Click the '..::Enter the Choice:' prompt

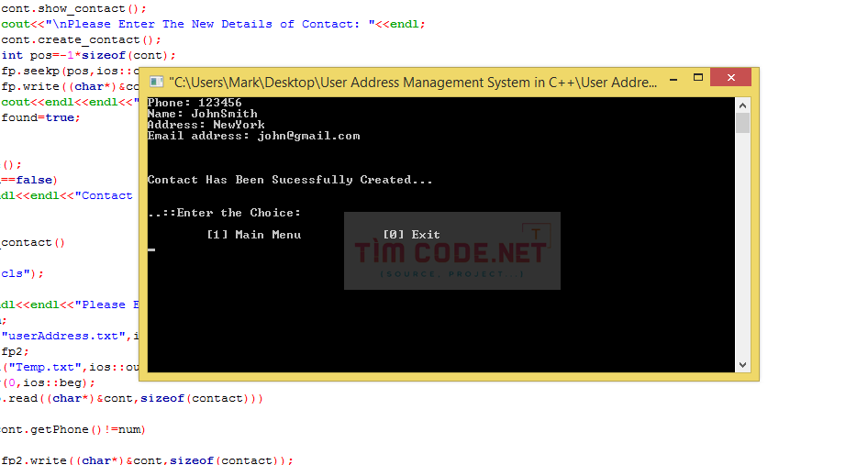tap(224, 213)
